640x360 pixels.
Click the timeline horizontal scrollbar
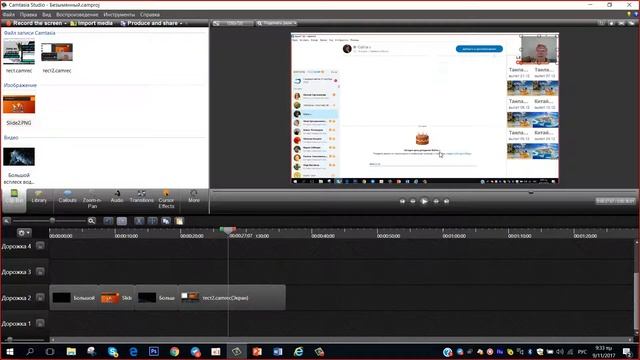341,339
